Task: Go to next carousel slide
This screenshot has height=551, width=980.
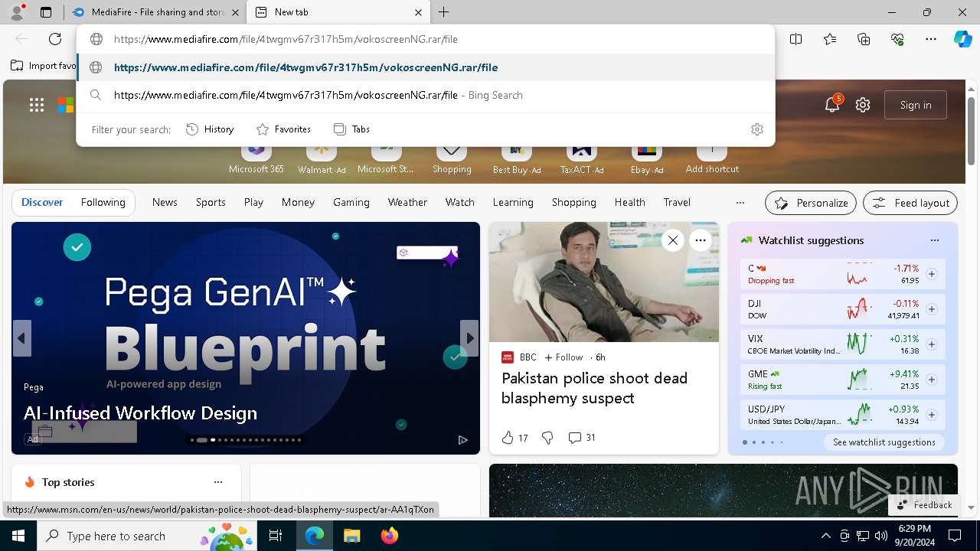Action: (x=469, y=338)
